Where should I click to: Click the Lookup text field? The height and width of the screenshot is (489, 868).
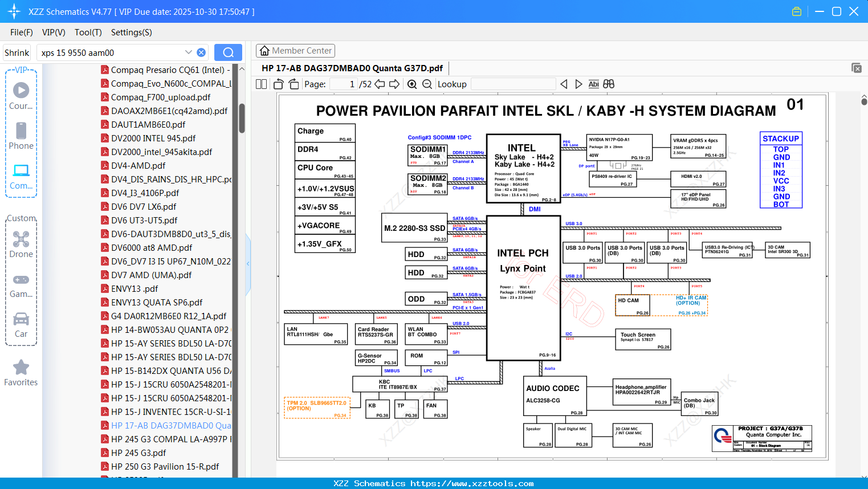click(513, 84)
